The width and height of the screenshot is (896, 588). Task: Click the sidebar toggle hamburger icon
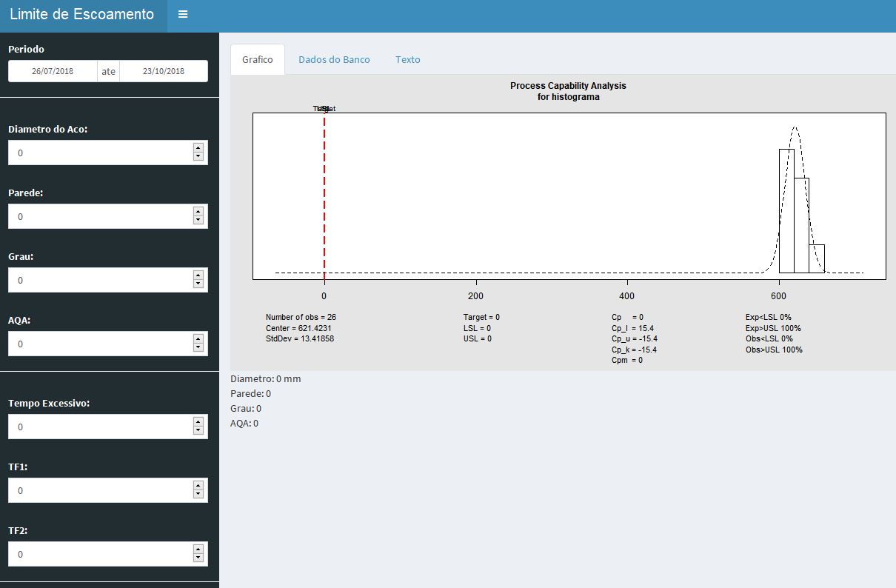coord(183,13)
